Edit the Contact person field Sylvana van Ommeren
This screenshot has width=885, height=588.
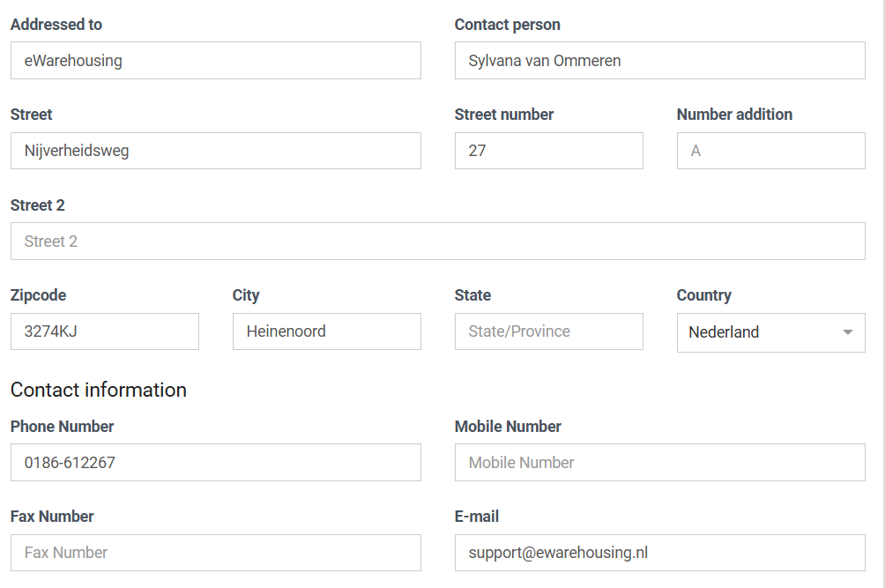pyautogui.click(x=660, y=60)
